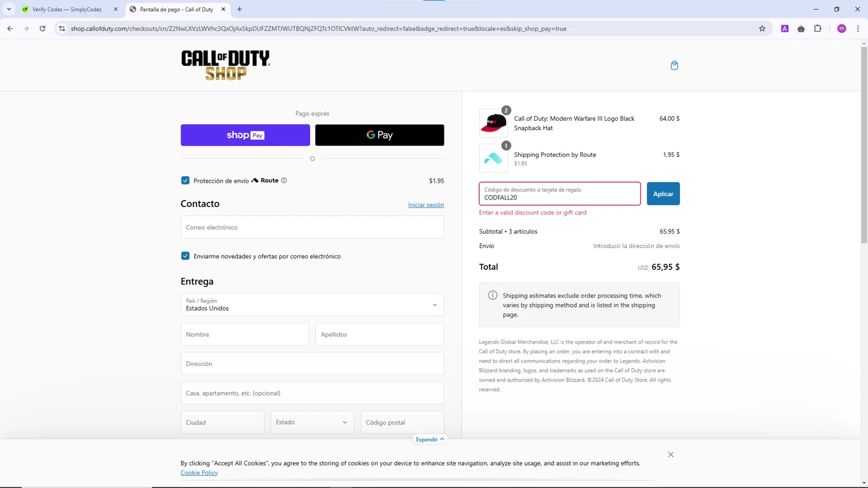Screen dimensions: 868x488
Task: Click the Apellidos input field
Action: point(380,334)
